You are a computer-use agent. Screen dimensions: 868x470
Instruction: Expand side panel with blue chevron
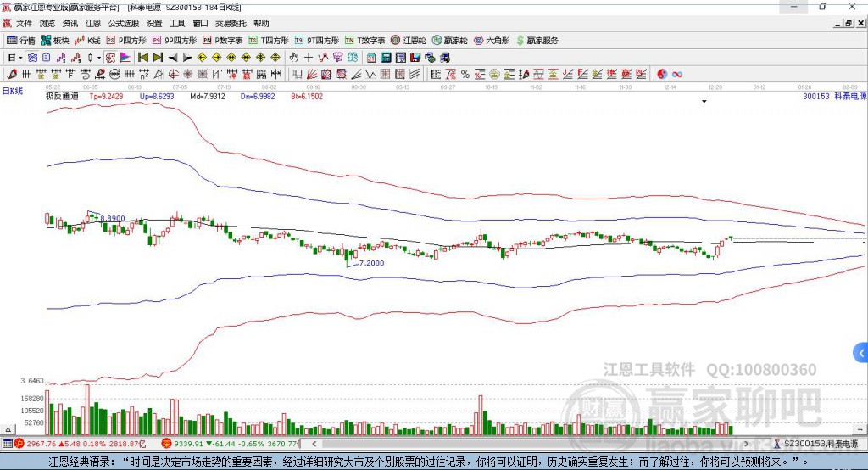pos(861,353)
